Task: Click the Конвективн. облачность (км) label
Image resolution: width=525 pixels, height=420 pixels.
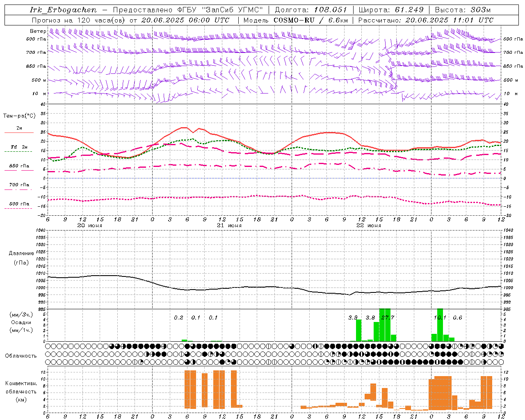Action: click(21, 391)
